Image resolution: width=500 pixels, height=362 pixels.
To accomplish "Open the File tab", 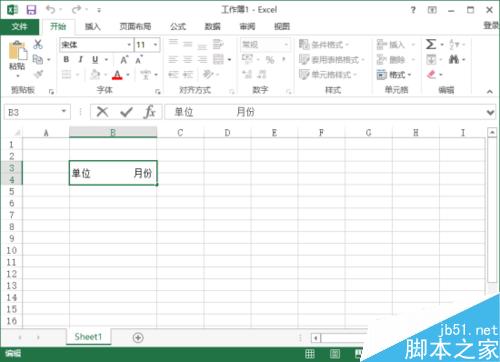I will tap(19, 27).
